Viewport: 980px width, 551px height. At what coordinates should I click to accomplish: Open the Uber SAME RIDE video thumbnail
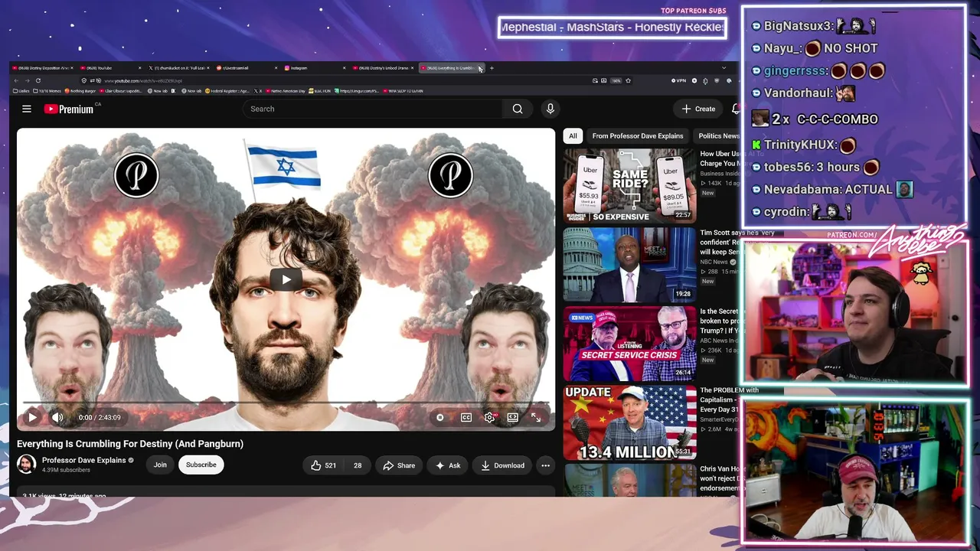(629, 186)
